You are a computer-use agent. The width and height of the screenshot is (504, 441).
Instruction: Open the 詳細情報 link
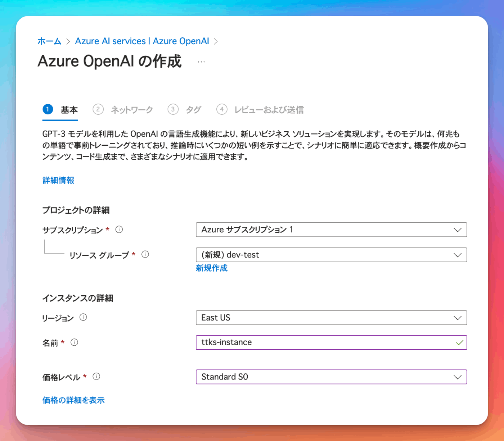pyautogui.click(x=58, y=180)
